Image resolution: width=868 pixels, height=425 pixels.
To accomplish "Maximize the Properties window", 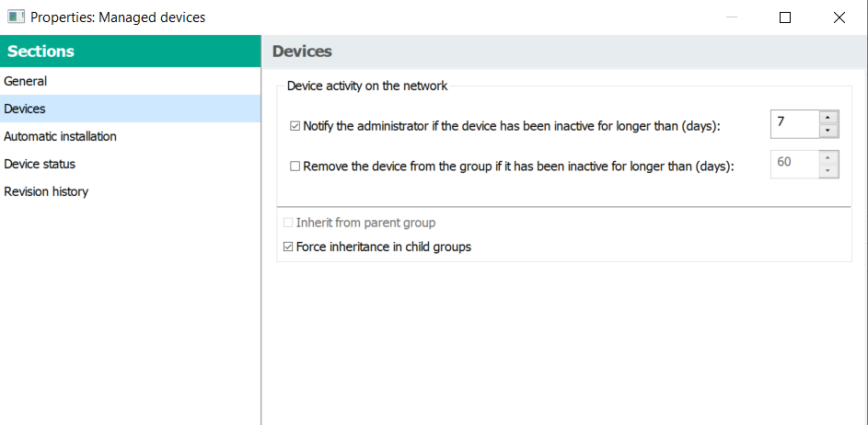I will (785, 17).
